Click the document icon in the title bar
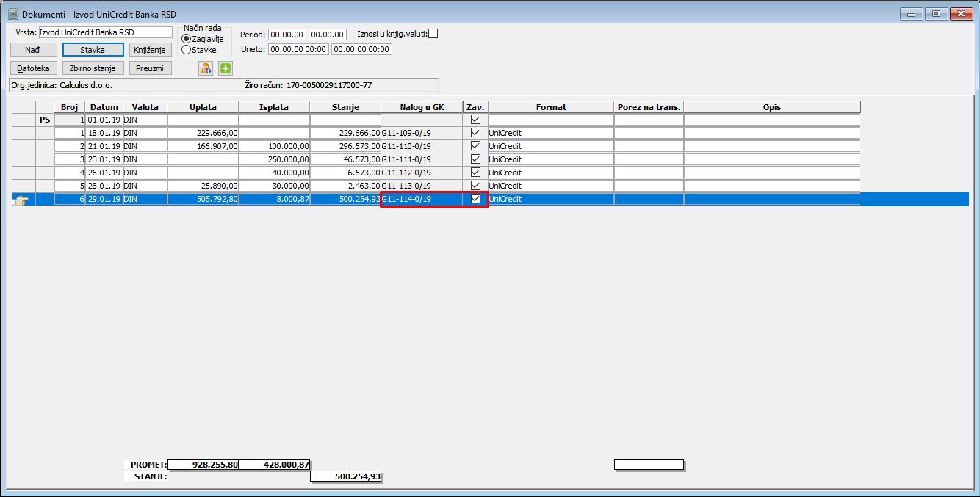980x497 pixels. tap(12, 14)
